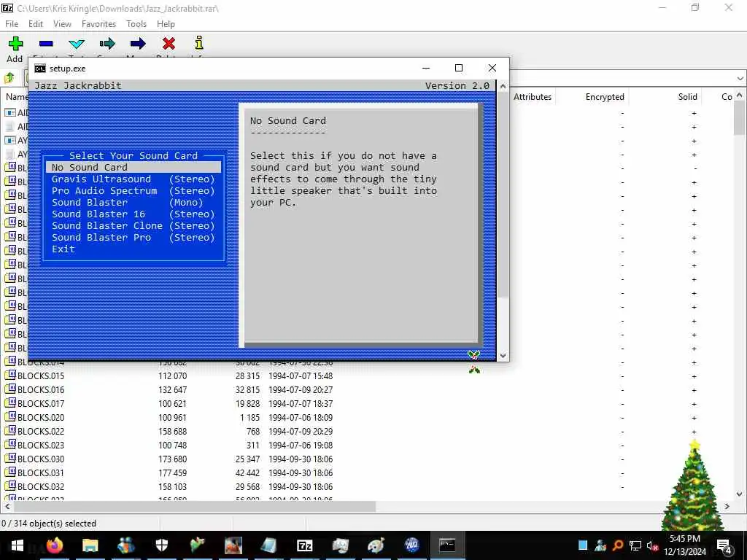Viewport: 747px width, 560px height.
Task: Click 7-Zip horizontal scrollbar left arrow
Action: pyautogui.click(x=7, y=506)
